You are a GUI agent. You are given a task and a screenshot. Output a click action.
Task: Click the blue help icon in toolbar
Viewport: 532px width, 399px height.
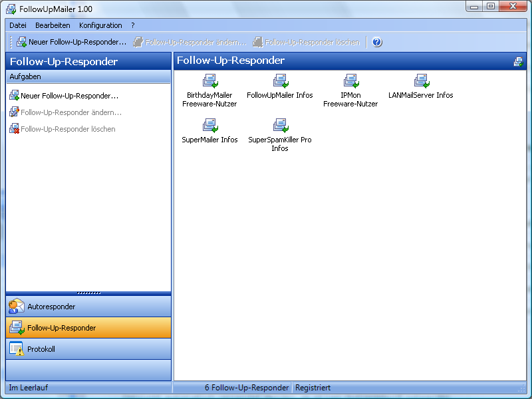pos(377,42)
